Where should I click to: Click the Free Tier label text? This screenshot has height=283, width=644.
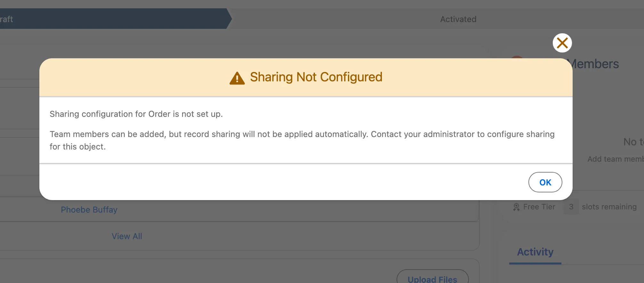click(x=539, y=206)
